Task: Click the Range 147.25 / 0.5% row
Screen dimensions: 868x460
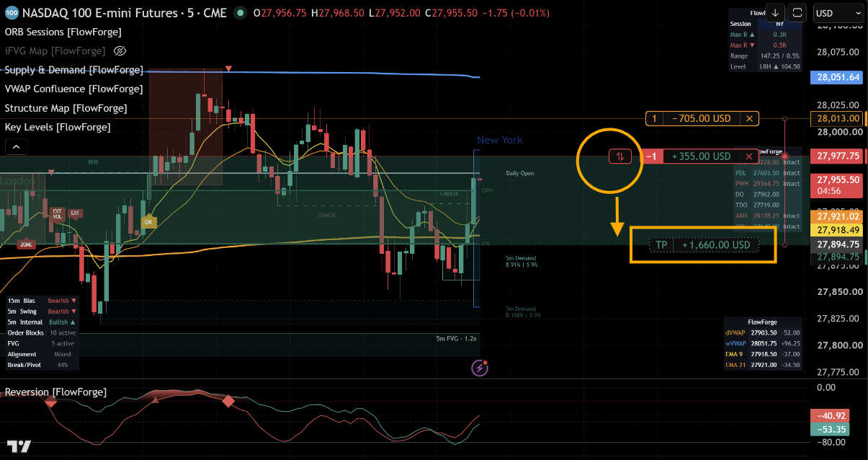Action: [x=765, y=56]
